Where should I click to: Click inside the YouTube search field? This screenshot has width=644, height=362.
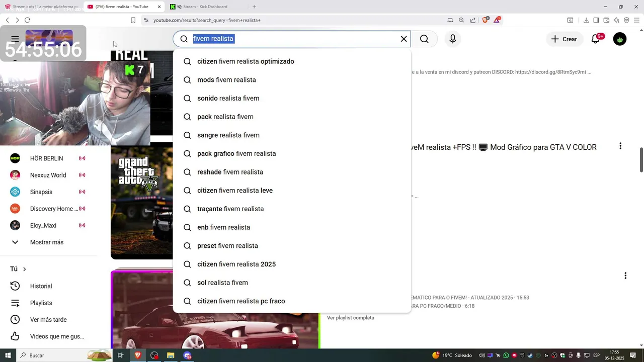pyautogui.click(x=292, y=39)
